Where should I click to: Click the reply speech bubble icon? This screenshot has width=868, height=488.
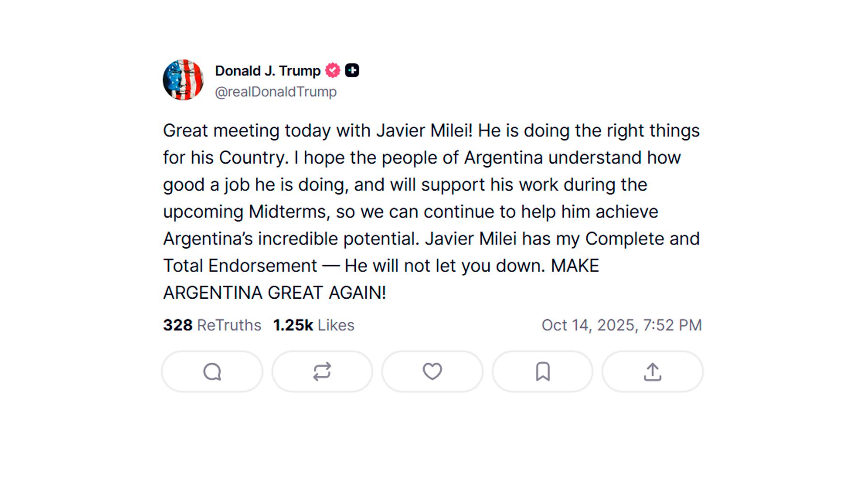212,372
